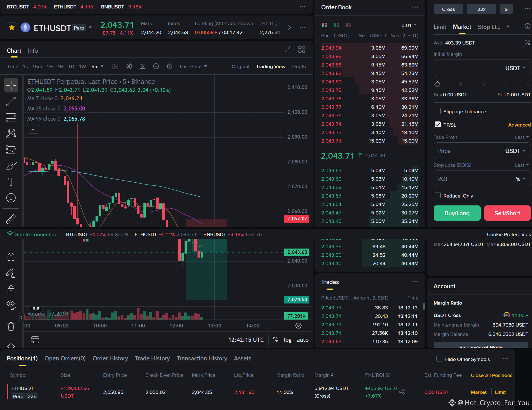This screenshot has height=410, width=532.
Task: Change the order book 0.01 precision
Action: [x=409, y=25]
